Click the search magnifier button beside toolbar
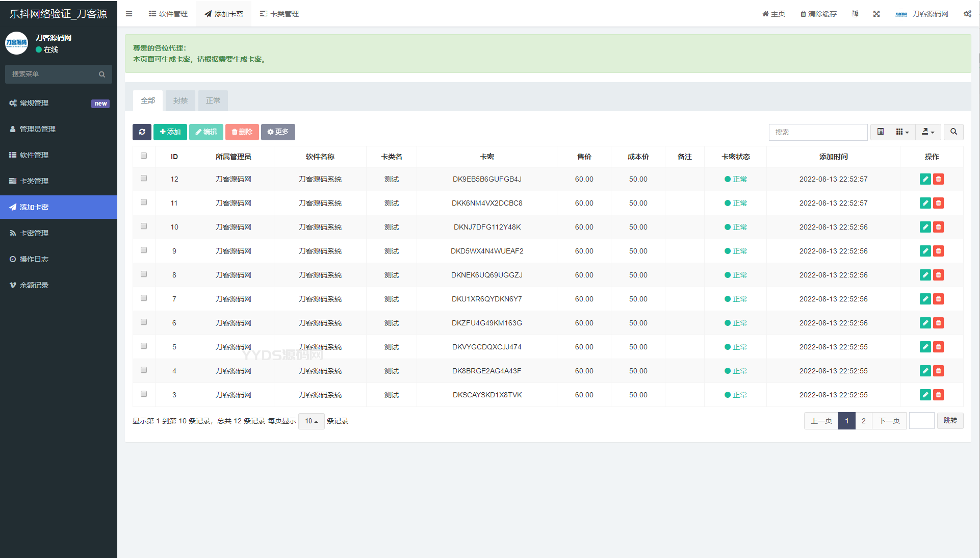 point(953,132)
